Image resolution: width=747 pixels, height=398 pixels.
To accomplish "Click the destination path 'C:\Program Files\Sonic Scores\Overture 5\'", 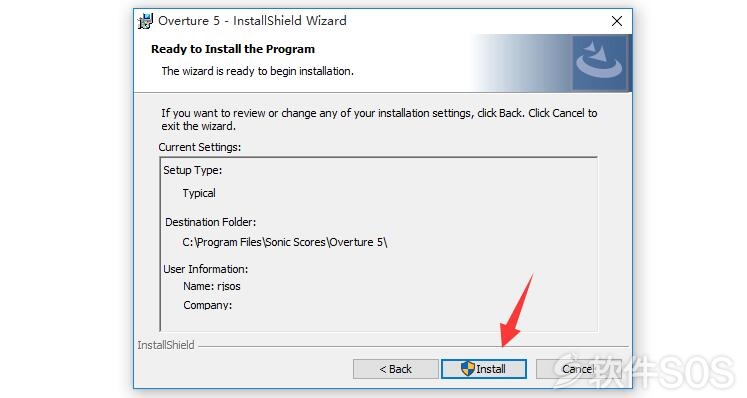I will (x=285, y=242).
